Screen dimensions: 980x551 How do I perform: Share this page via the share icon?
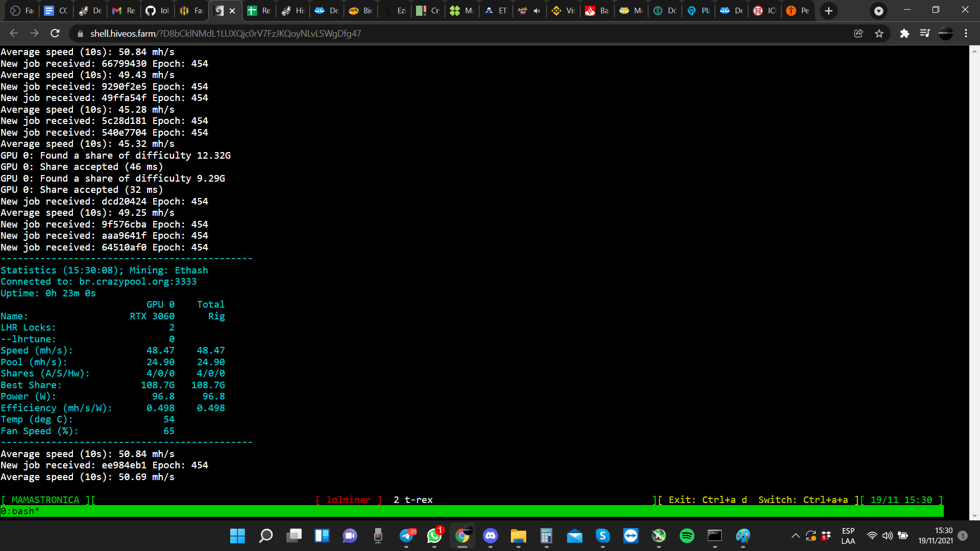pyautogui.click(x=859, y=34)
